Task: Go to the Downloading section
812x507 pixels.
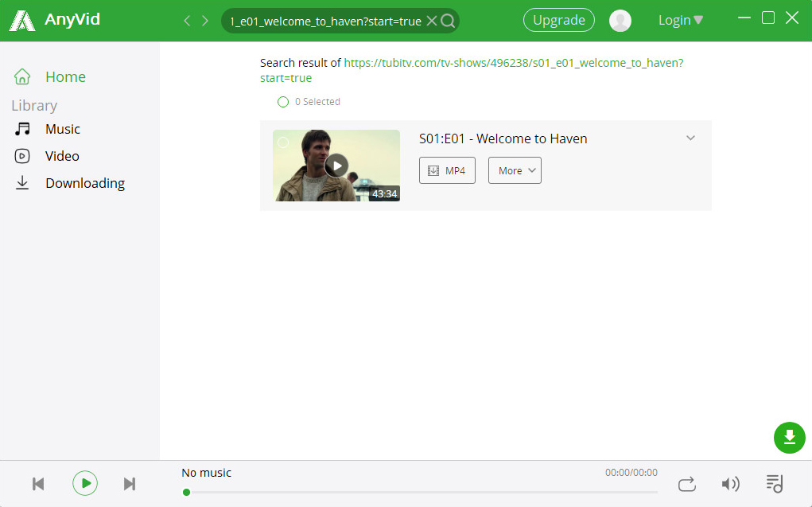Action: [84, 183]
